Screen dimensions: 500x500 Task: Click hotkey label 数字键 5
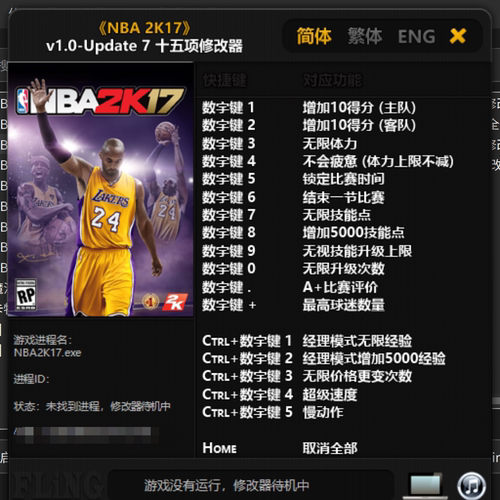[229, 179]
